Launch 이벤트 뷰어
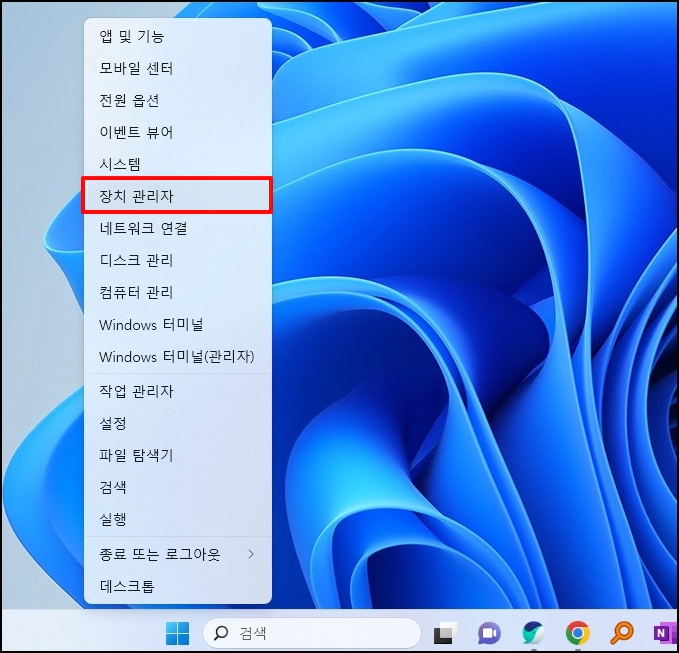679x653 pixels. (178, 133)
